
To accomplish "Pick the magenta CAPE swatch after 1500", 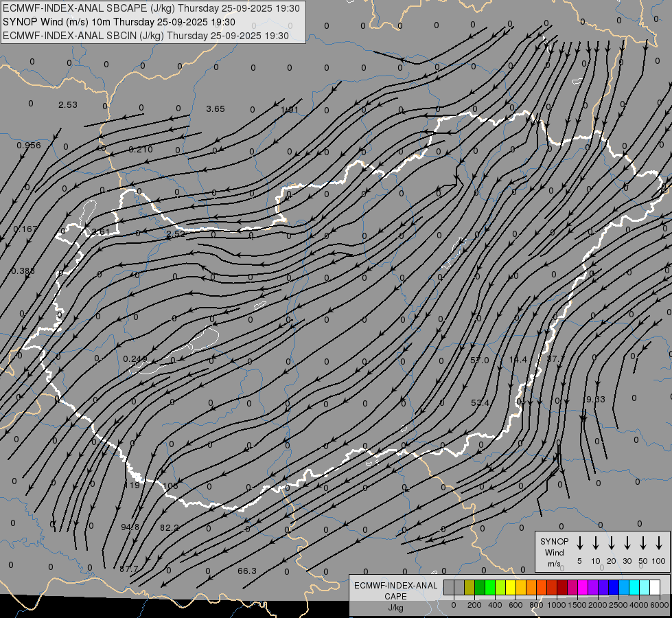I will coord(583,588).
